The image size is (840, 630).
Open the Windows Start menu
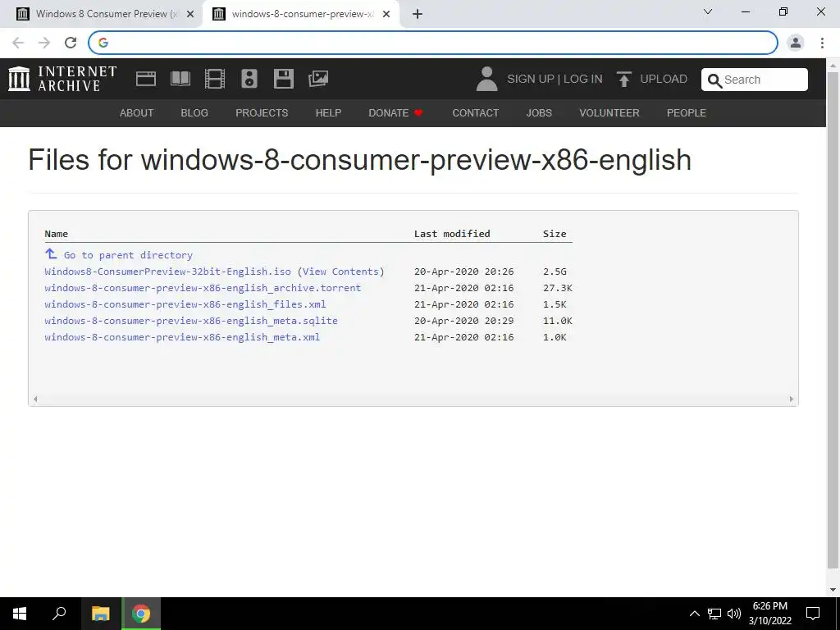[20, 614]
